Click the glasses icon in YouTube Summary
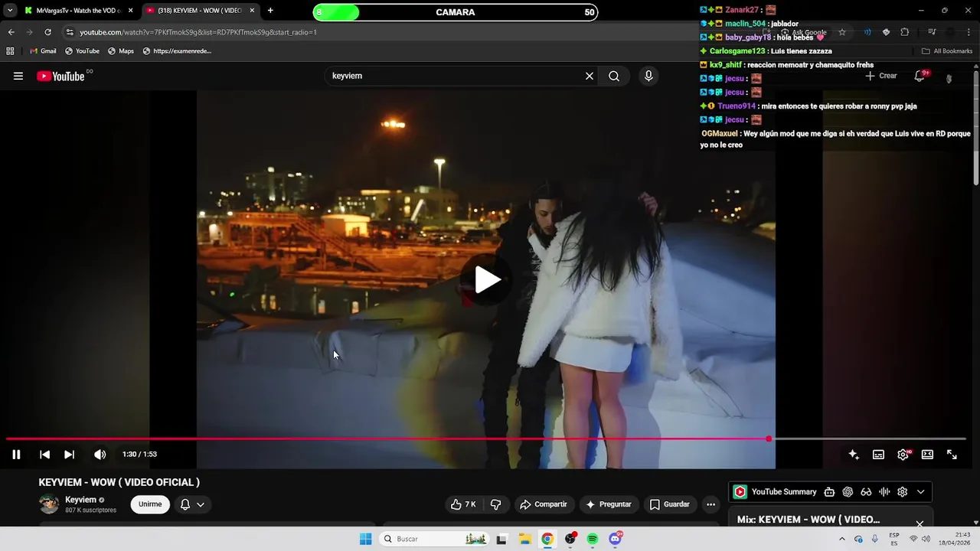 tap(866, 492)
